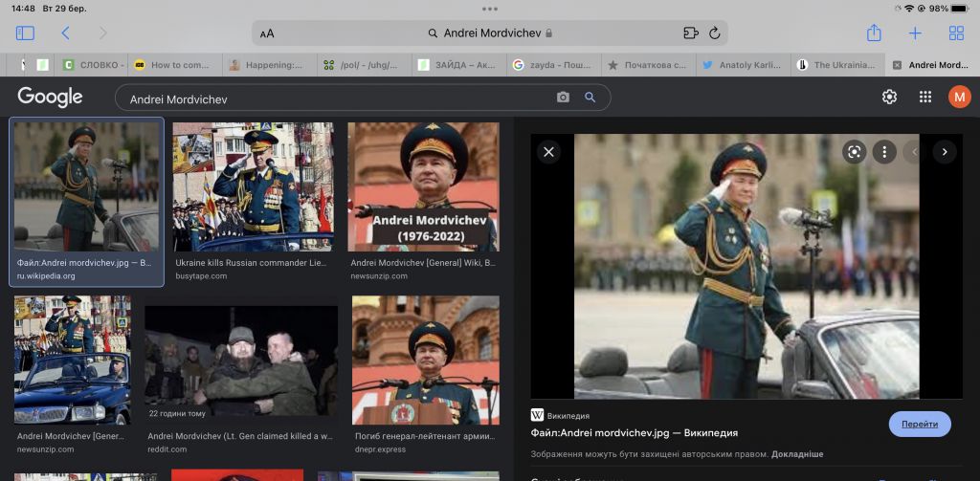Click the Google logo
This screenshot has height=481, width=980.
pos(50,97)
